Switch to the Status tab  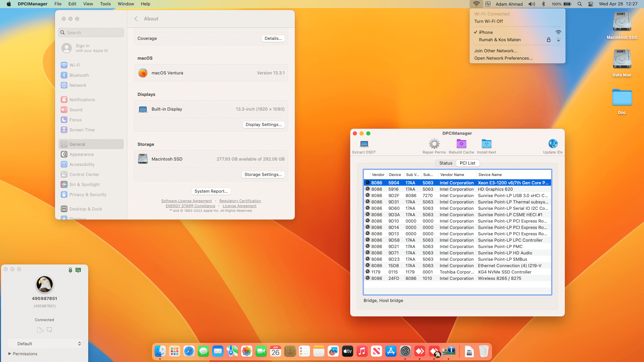click(x=446, y=163)
